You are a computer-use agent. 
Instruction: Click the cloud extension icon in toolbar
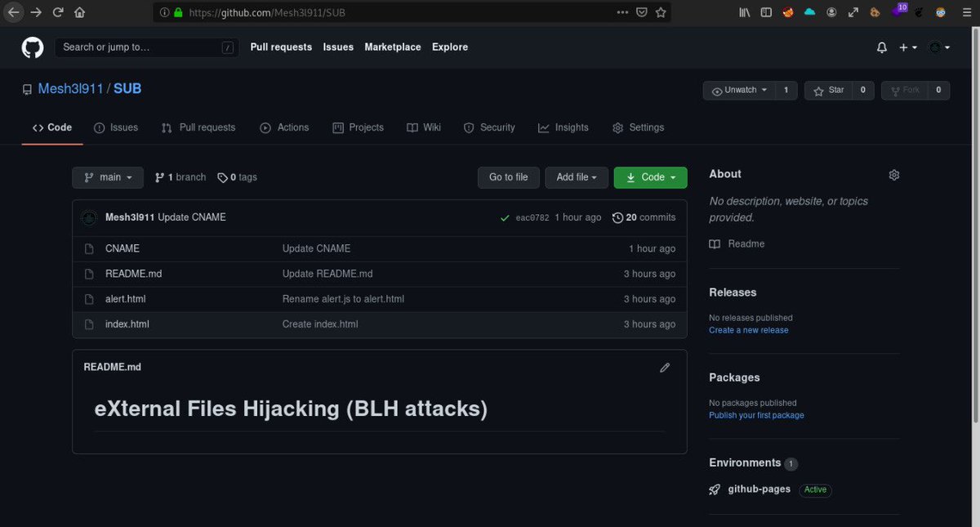click(x=809, y=12)
